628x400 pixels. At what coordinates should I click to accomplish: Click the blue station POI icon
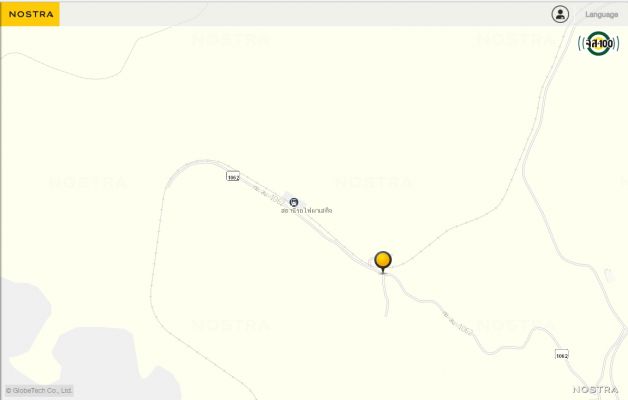(294, 202)
